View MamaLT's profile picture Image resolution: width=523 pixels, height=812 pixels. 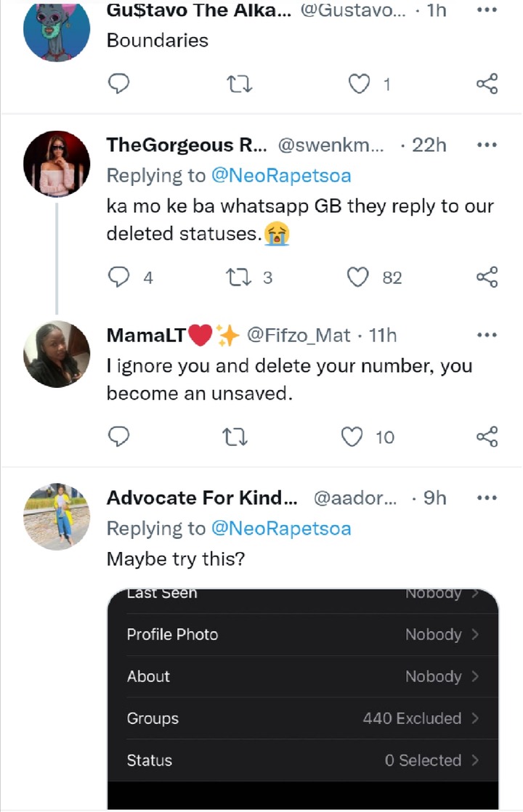[57, 354]
